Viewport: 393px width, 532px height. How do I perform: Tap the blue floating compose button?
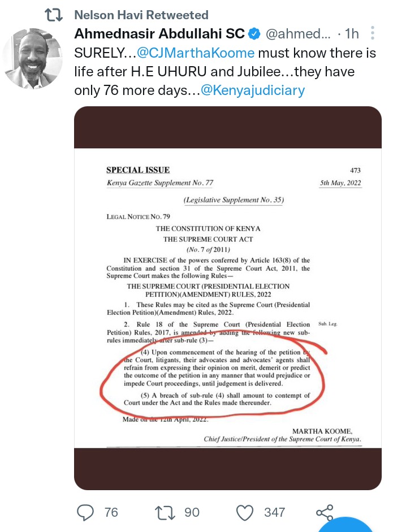(345, 525)
